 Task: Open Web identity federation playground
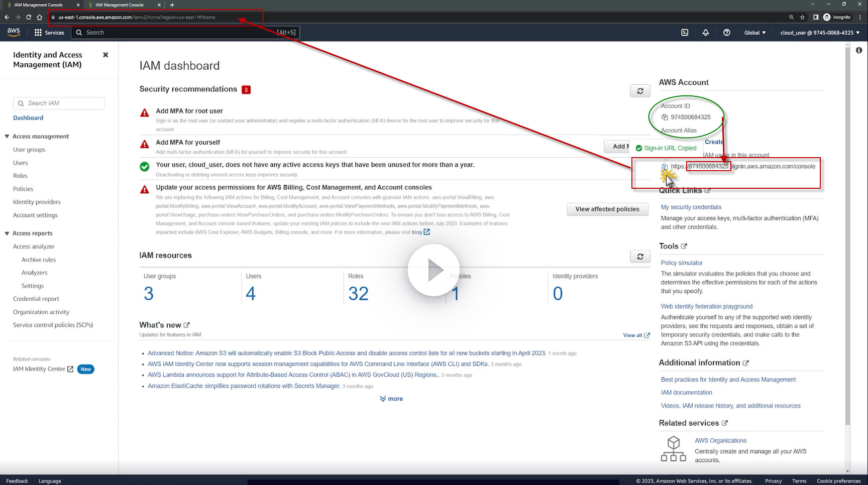(x=707, y=306)
